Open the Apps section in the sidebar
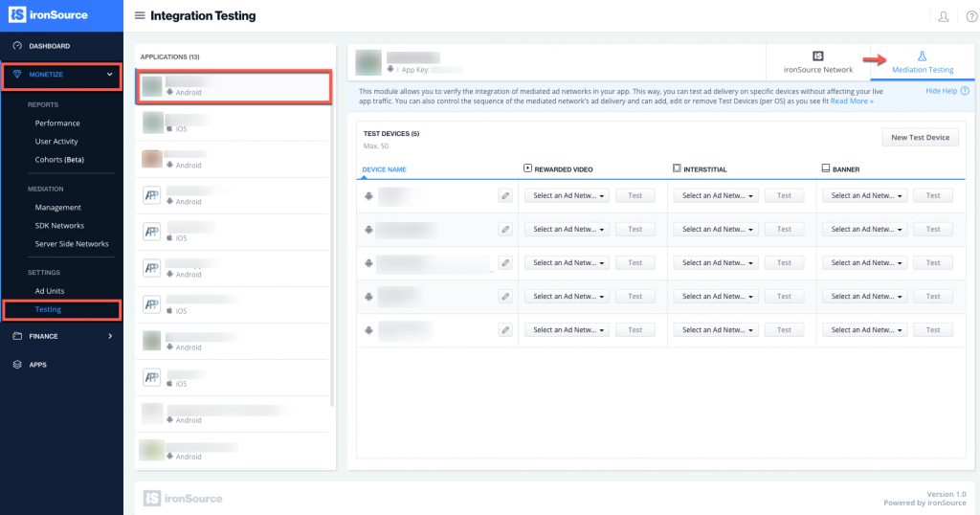980x515 pixels. 37,365
